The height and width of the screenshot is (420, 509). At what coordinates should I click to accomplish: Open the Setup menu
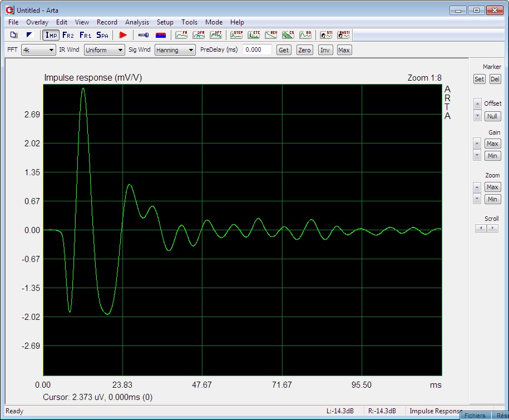(x=165, y=22)
